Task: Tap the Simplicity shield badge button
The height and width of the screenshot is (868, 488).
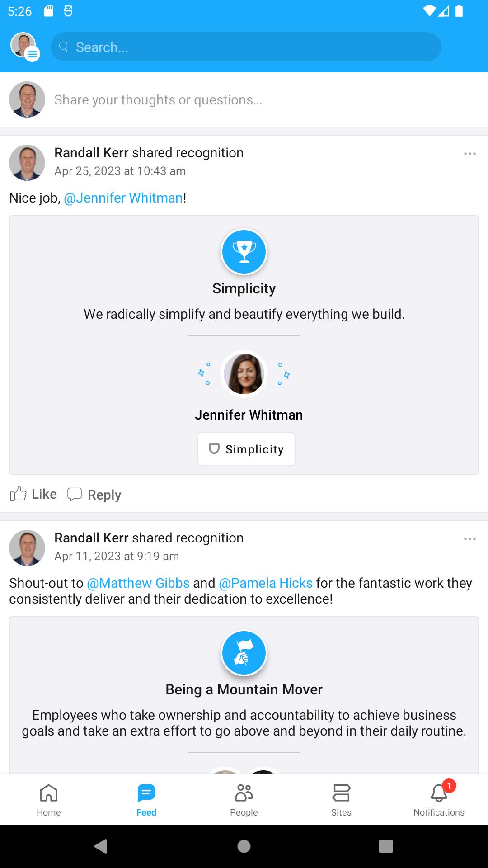Action: (x=246, y=449)
